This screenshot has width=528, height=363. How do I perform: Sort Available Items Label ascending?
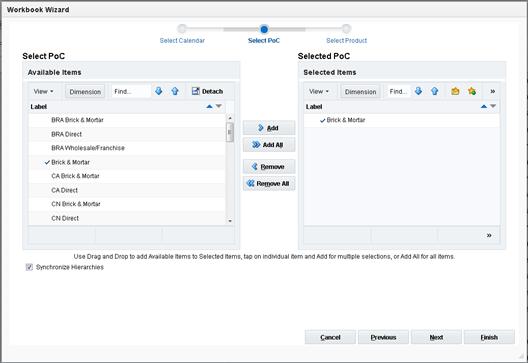[x=209, y=106]
